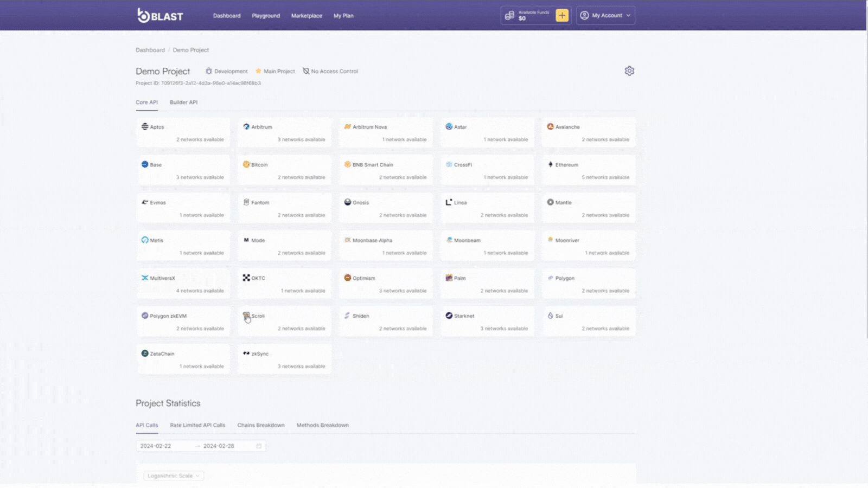Click the Arbitrum Nova chain icon
Image resolution: width=868 pixels, height=488 pixels.
(347, 126)
